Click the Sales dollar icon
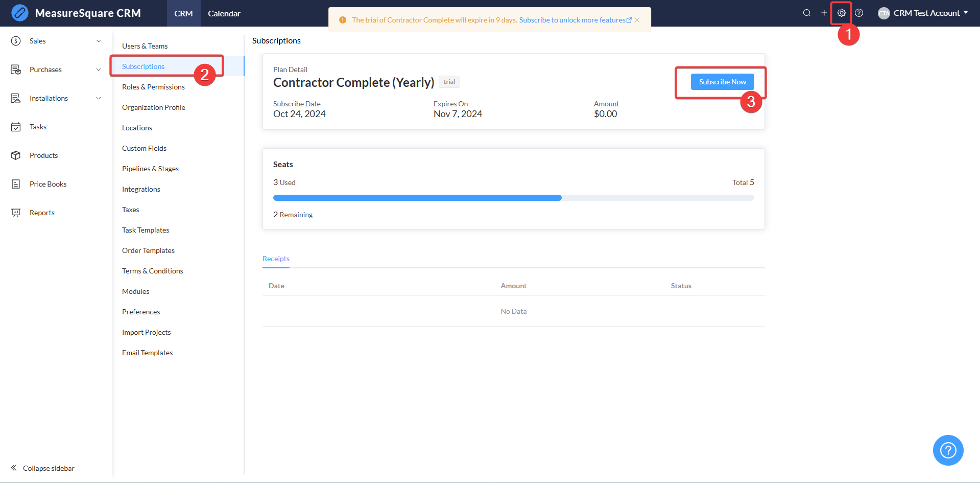Screen dimensions: 980x483 point(16,41)
